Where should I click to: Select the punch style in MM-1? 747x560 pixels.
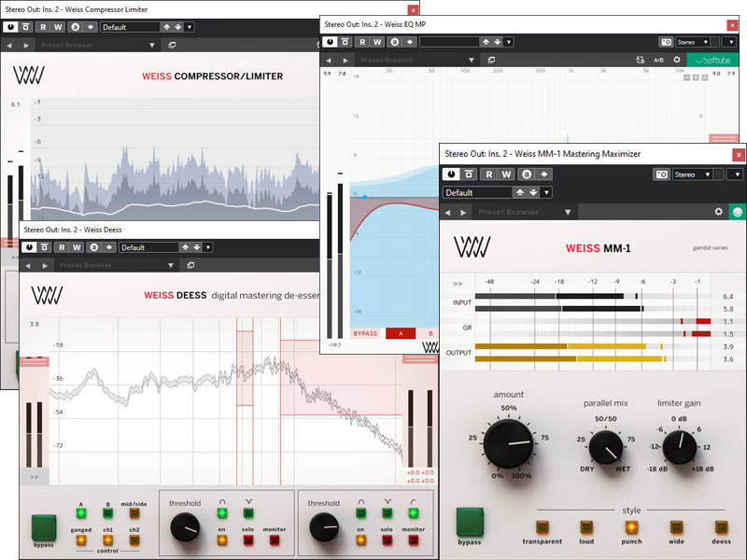coord(632,527)
